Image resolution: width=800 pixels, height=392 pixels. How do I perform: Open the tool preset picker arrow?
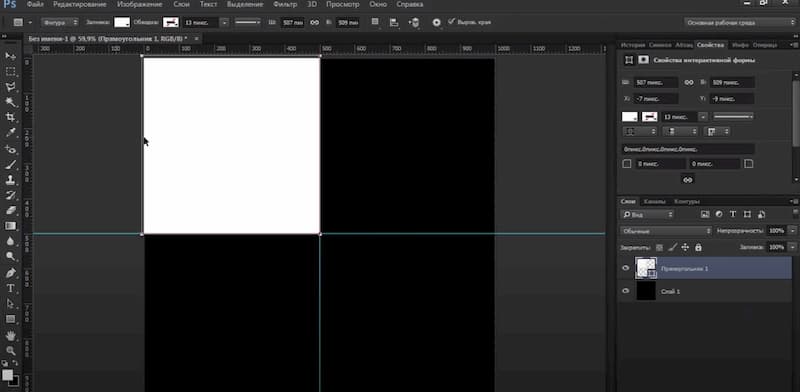[x=30, y=22]
